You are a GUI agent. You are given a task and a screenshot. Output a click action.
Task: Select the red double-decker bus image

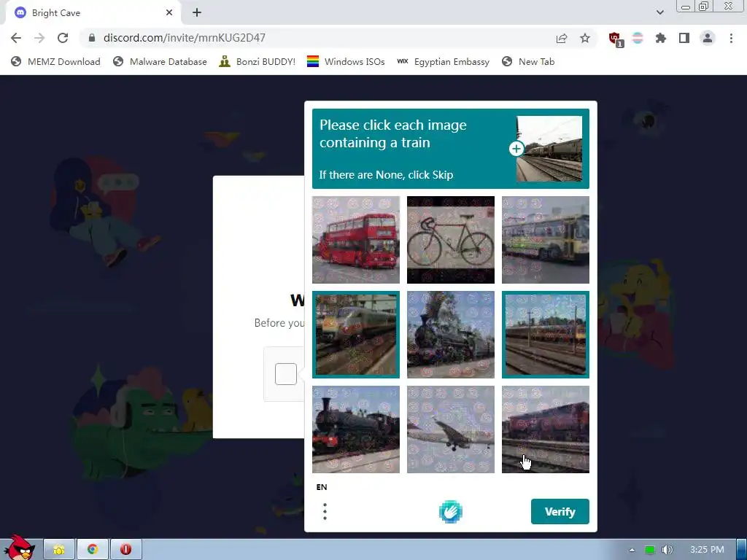click(x=356, y=239)
